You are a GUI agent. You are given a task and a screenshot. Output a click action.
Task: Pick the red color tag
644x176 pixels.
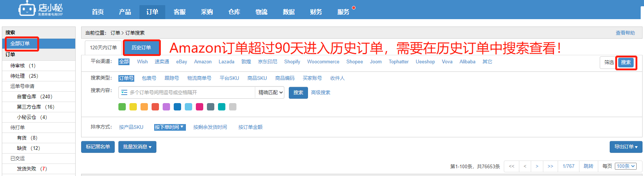pos(155,107)
